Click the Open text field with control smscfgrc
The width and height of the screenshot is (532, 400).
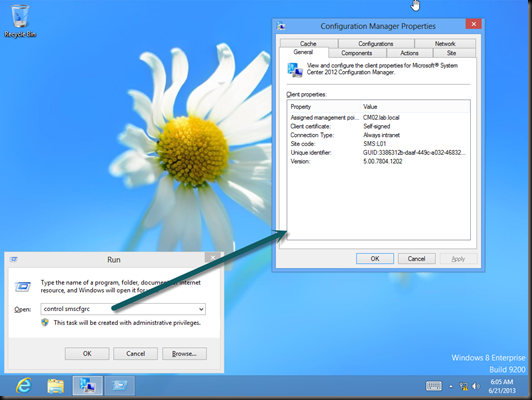[123, 309]
